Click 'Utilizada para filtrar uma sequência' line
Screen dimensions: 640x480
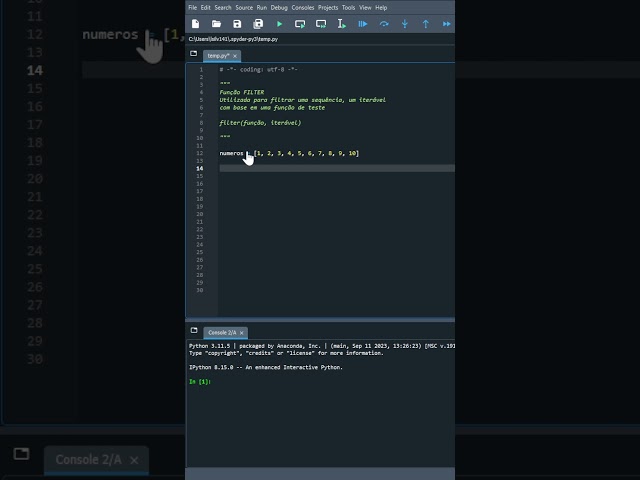coord(302,100)
